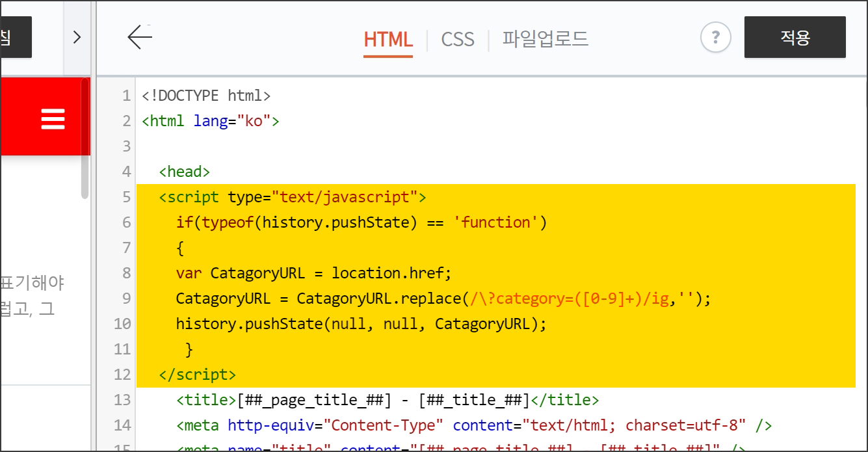Image resolution: width=868 pixels, height=452 pixels.
Task: Place cursor on the <head> tag line
Action: [x=185, y=172]
